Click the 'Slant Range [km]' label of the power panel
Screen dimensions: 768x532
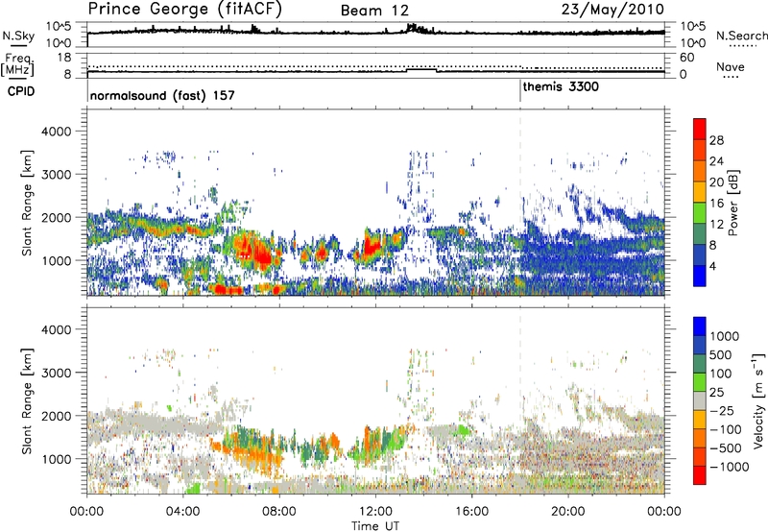(x=27, y=203)
